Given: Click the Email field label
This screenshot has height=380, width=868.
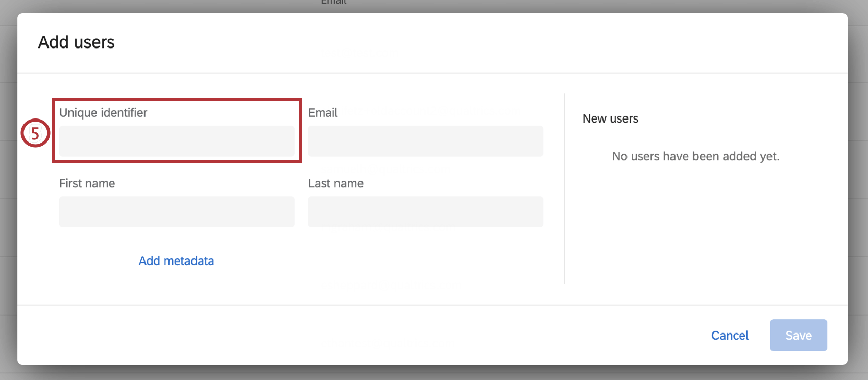Looking at the screenshot, I should click(323, 113).
